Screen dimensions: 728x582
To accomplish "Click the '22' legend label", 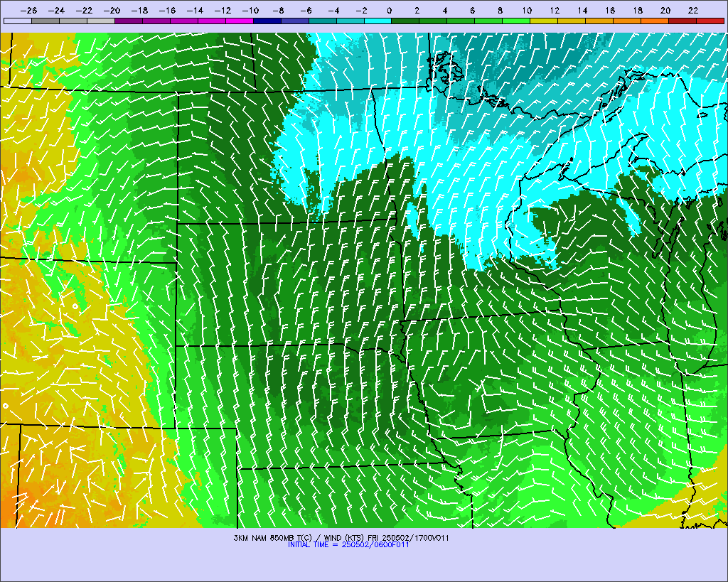I will point(693,11).
